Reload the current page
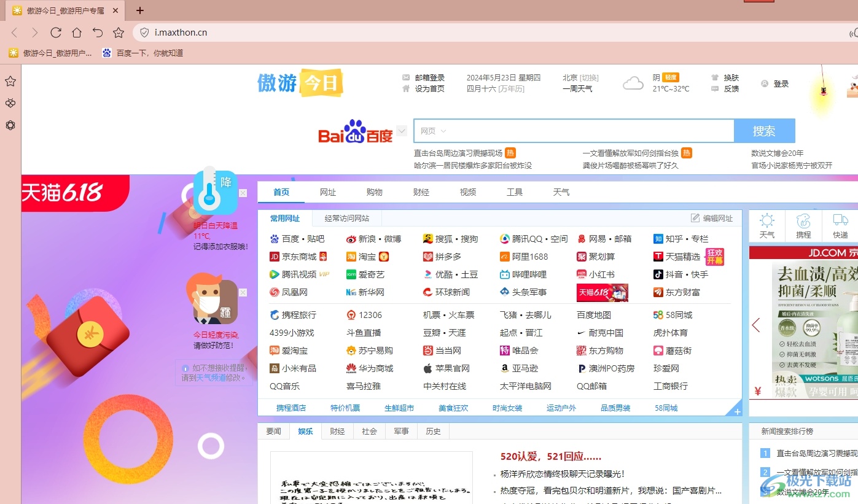Screen dimensions: 858x504 [56, 33]
